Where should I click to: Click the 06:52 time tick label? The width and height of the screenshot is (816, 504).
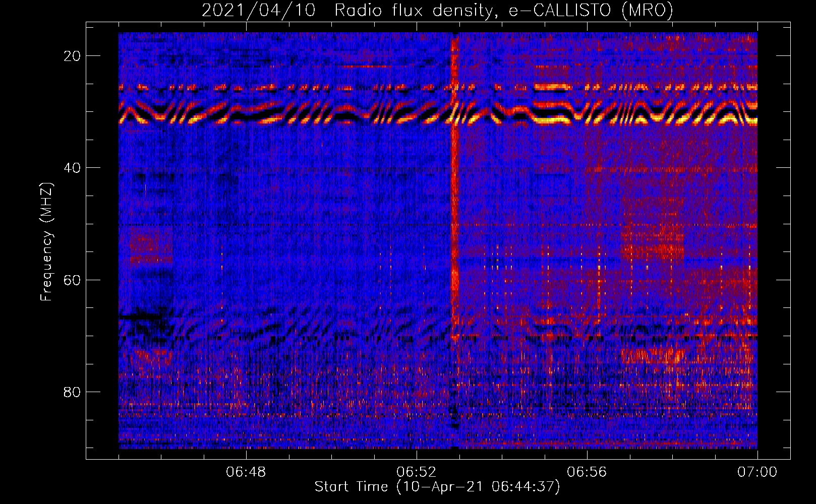pyautogui.click(x=417, y=472)
